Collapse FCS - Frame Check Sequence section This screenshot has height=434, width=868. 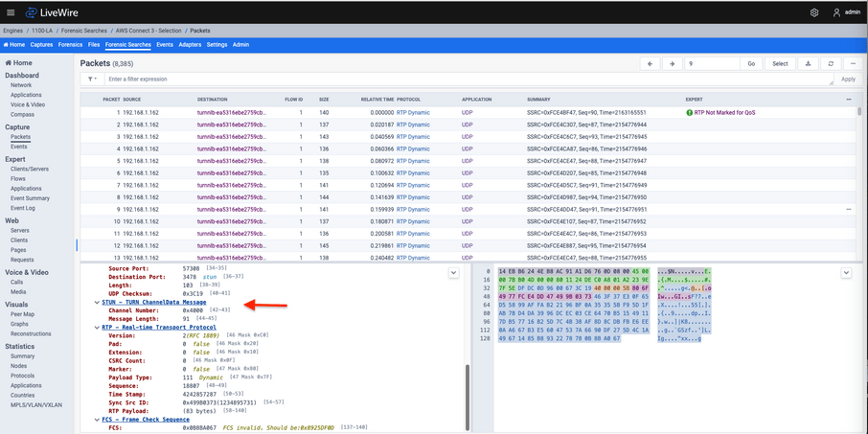tap(98, 421)
